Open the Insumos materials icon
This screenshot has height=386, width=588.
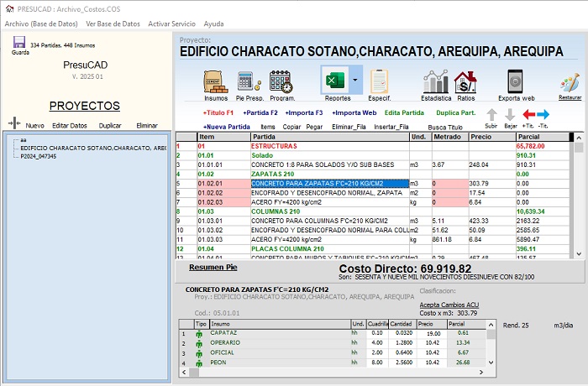click(216, 82)
